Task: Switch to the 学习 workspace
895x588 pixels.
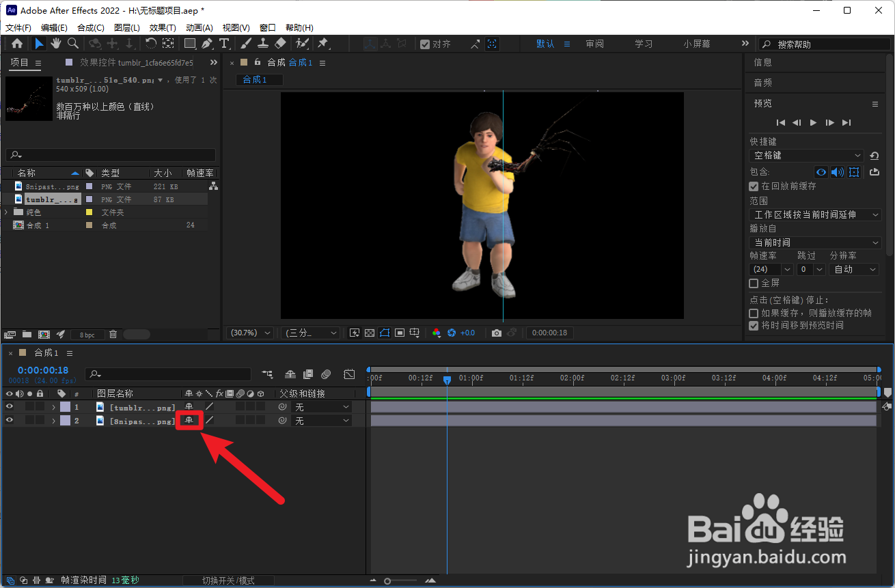Action: click(x=644, y=44)
